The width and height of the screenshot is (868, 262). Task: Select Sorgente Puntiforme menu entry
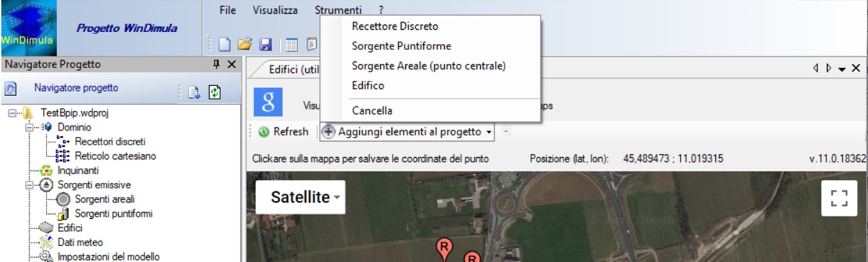(x=402, y=47)
